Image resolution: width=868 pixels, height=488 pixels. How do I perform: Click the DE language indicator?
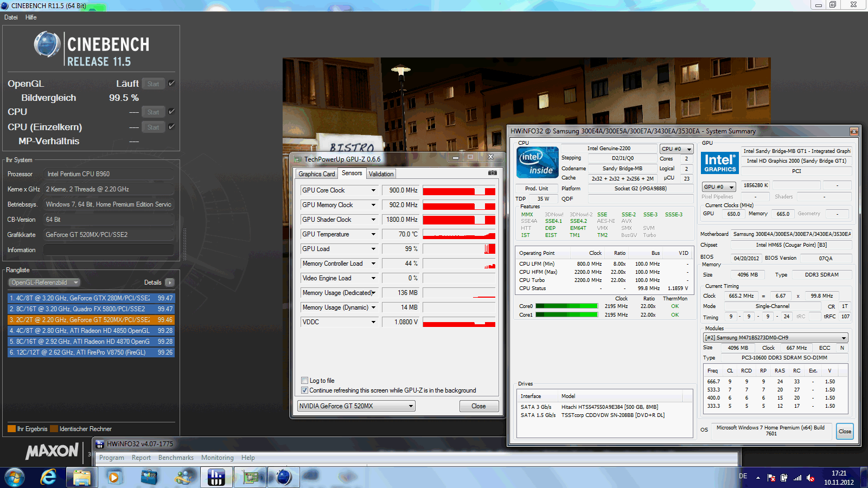coord(743,476)
